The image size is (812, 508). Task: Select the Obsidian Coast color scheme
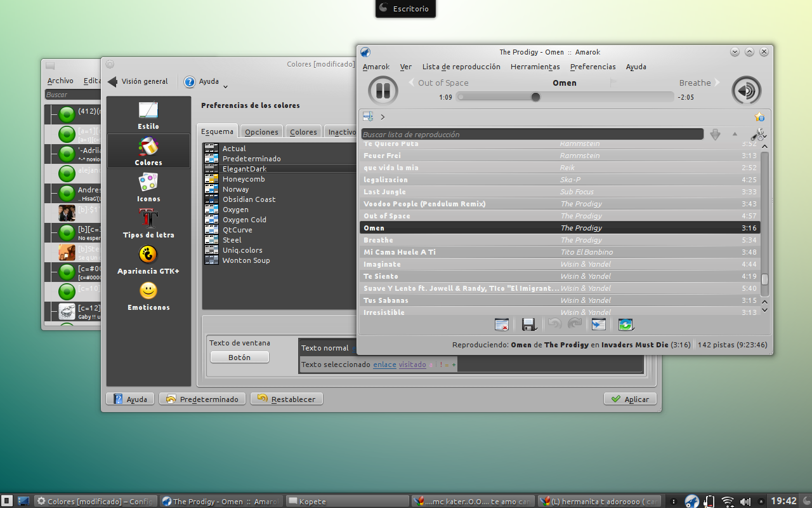click(280, 199)
